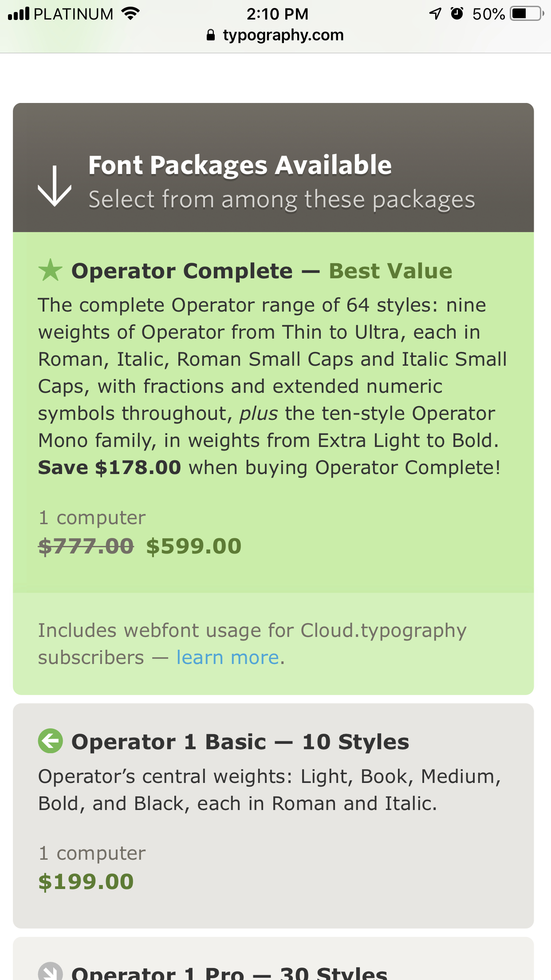Image resolution: width=551 pixels, height=980 pixels.
Task: Tap the Font Packages Available header
Action: (x=240, y=165)
